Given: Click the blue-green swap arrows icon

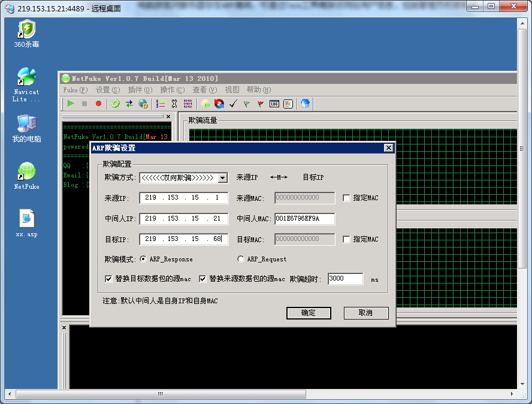Looking at the screenshot, I should click(x=129, y=104).
